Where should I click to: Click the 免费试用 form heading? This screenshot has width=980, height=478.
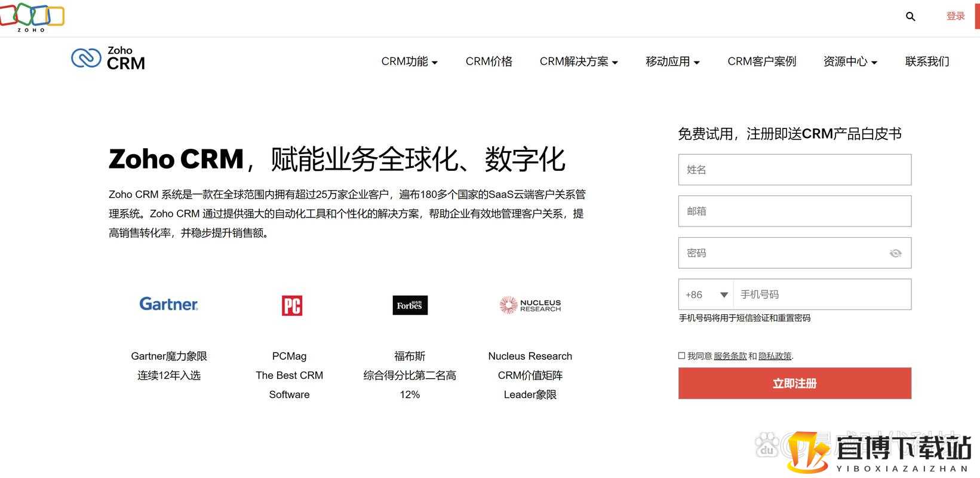point(789,134)
